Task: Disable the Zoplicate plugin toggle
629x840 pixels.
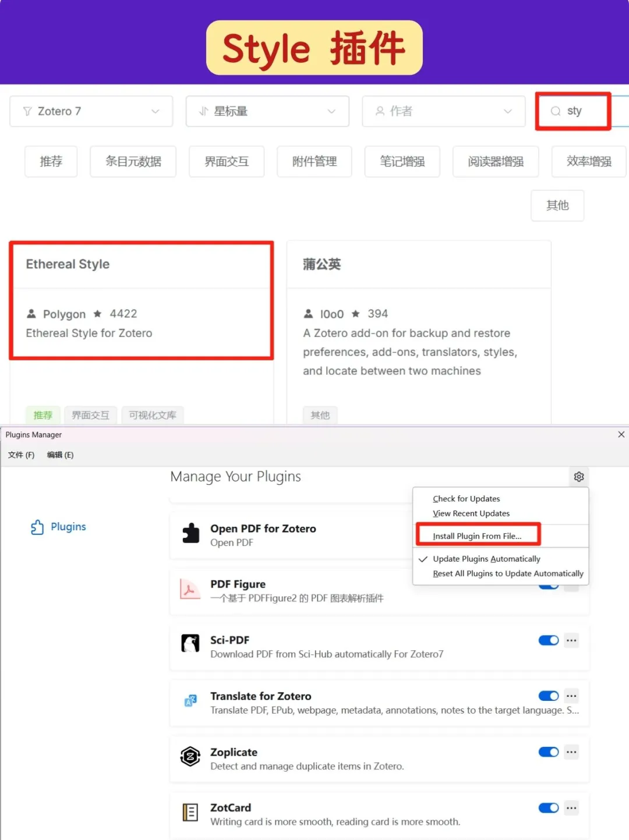Action: pos(548,752)
